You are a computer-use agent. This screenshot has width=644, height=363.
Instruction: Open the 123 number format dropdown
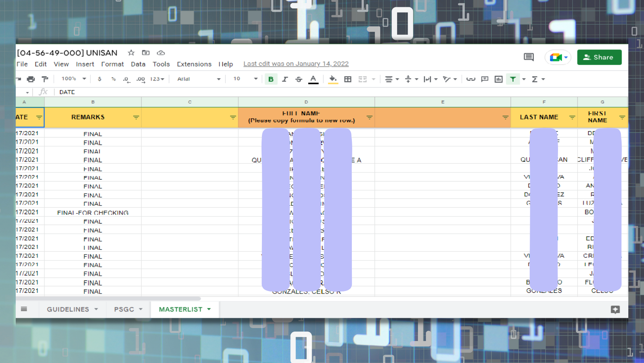(157, 79)
